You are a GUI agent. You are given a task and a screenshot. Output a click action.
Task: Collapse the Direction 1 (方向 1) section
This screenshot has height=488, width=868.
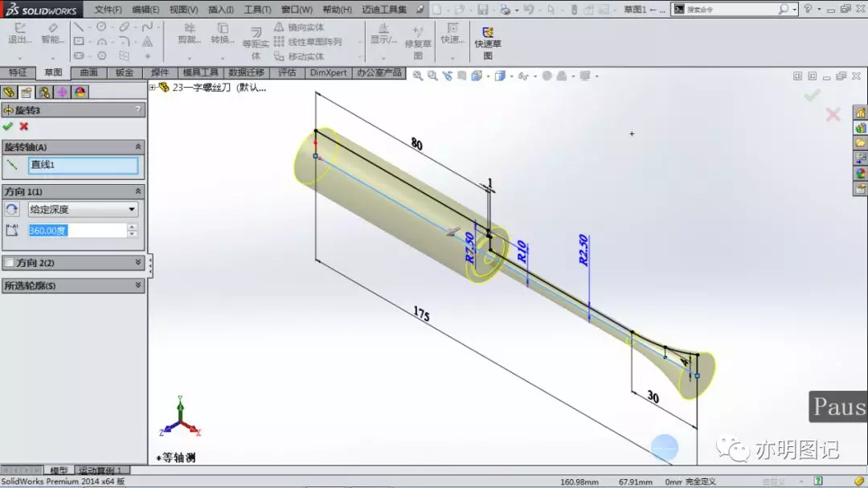click(x=138, y=191)
